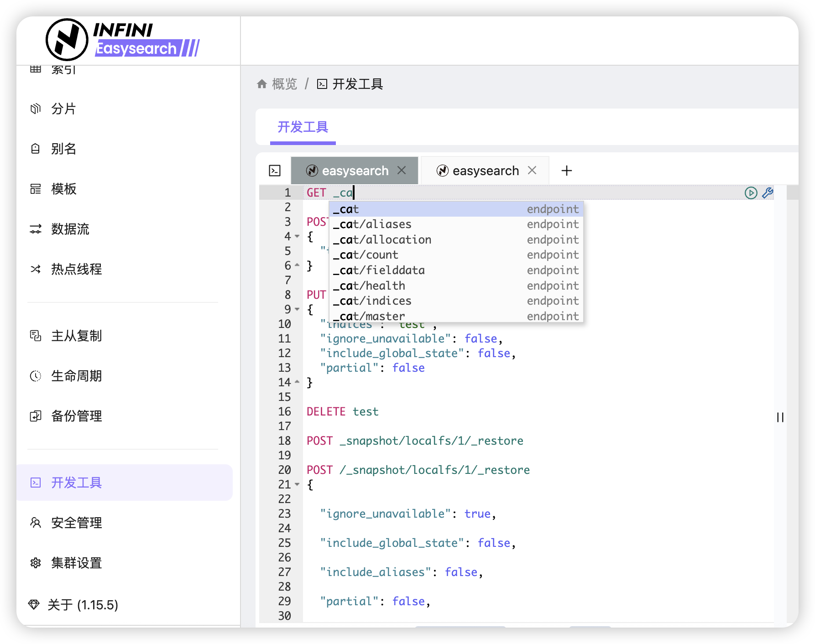This screenshot has width=815, height=644.
Task: Click the home icon in breadcrumb
Action: [x=262, y=84]
